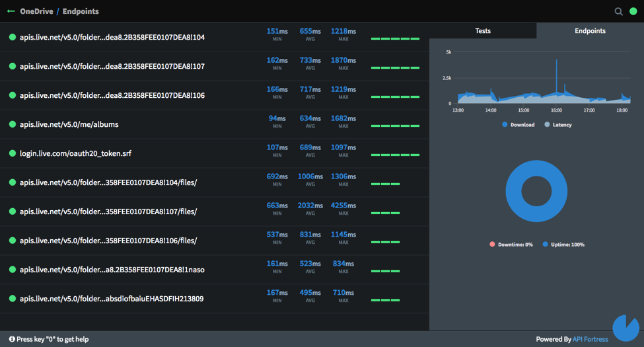Image resolution: width=644 pixels, height=347 pixels.
Task: Go to OneDrive in the breadcrumb
Action: tap(36, 11)
